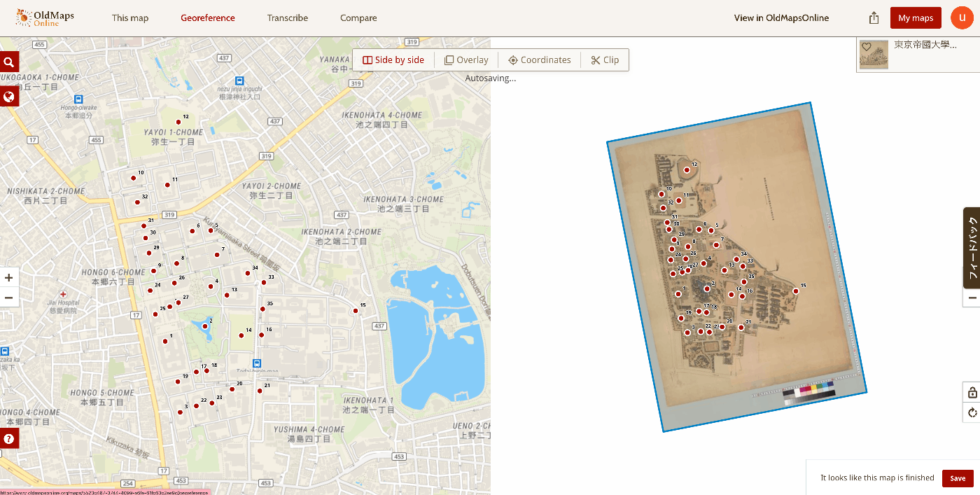Select control point 1 on modern map
The width and height of the screenshot is (980, 495).
tap(165, 342)
